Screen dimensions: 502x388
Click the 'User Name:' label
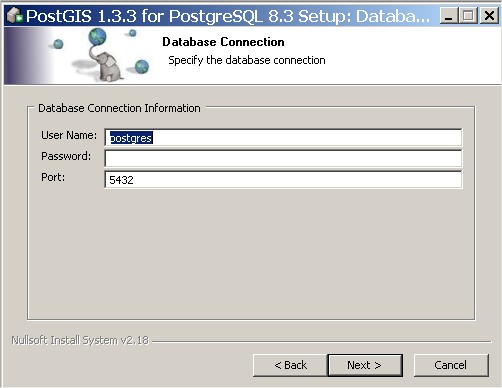click(69, 135)
